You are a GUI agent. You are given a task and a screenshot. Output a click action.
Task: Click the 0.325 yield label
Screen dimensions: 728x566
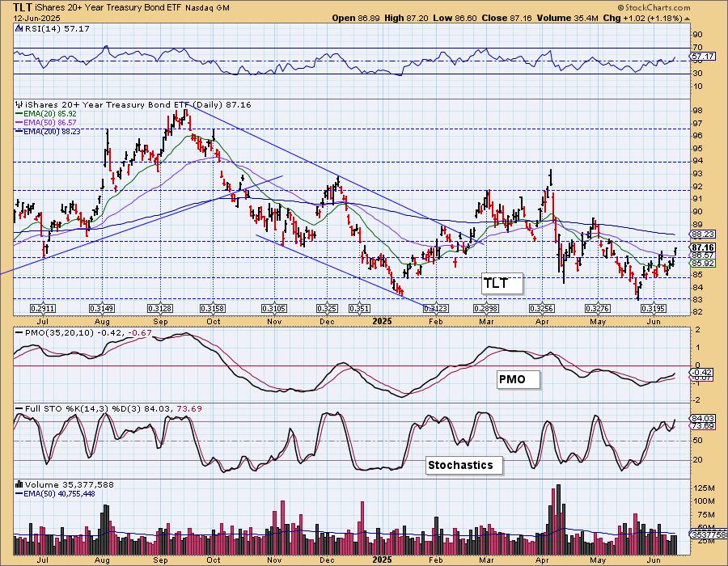327,308
